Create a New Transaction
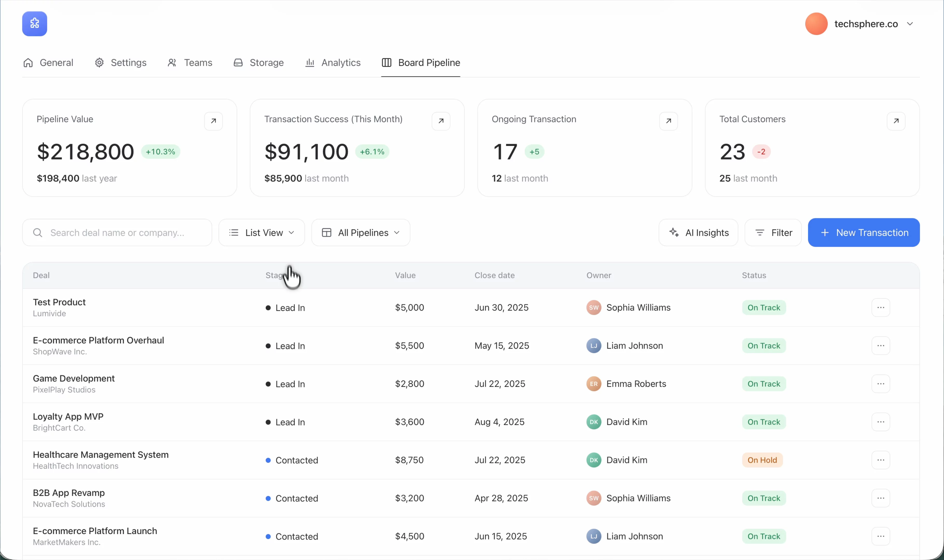Viewport: 944px width, 560px height. [864, 233]
